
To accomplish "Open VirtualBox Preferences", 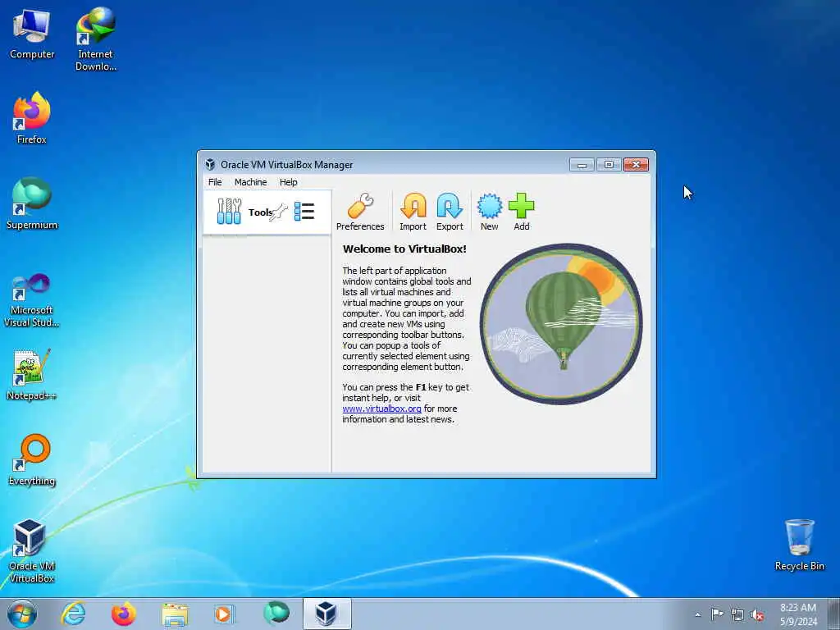I will [x=360, y=212].
